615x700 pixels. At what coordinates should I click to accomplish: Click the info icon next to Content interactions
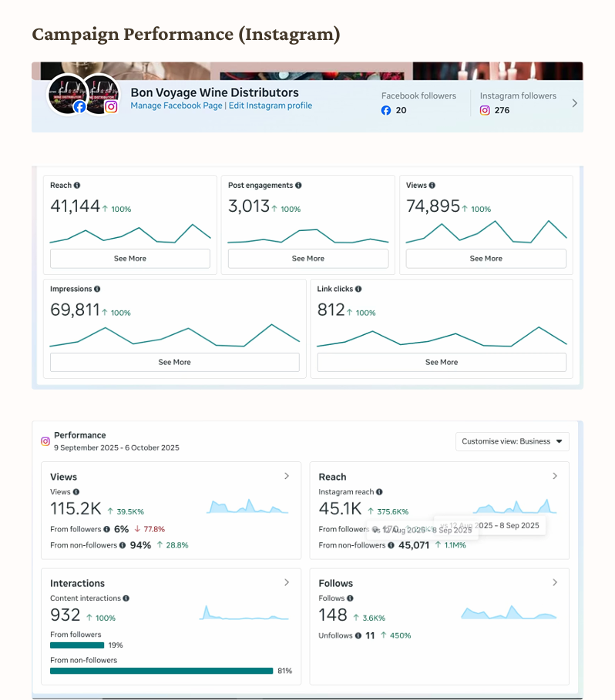click(x=126, y=598)
